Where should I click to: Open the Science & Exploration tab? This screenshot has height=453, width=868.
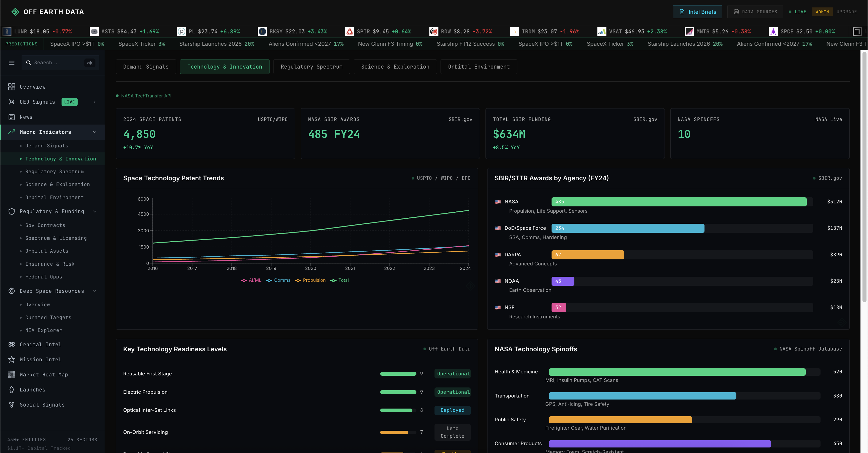click(395, 66)
